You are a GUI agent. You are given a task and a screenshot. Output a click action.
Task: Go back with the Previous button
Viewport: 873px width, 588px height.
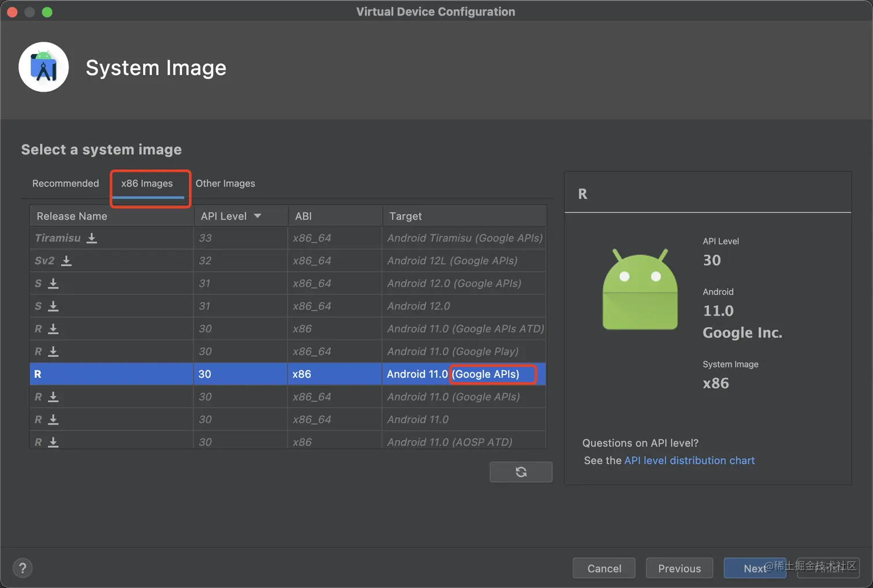680,568
